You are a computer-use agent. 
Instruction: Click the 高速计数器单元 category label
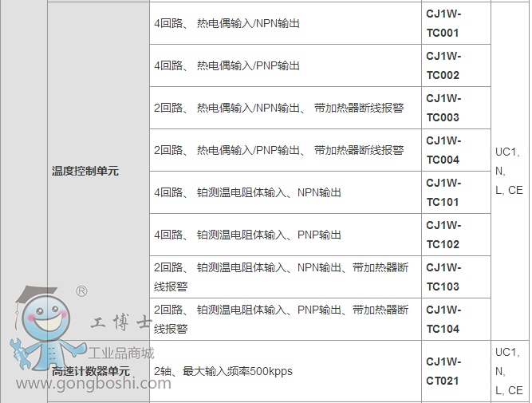(x=91, y=371)
